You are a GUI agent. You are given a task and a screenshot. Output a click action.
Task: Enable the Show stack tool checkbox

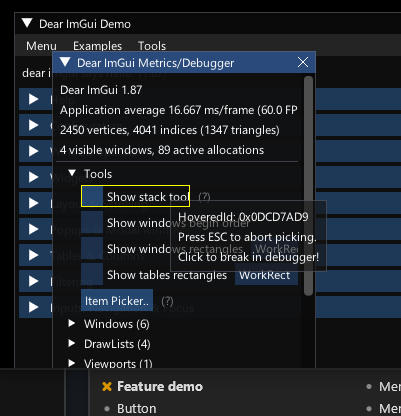click(92, 197)
